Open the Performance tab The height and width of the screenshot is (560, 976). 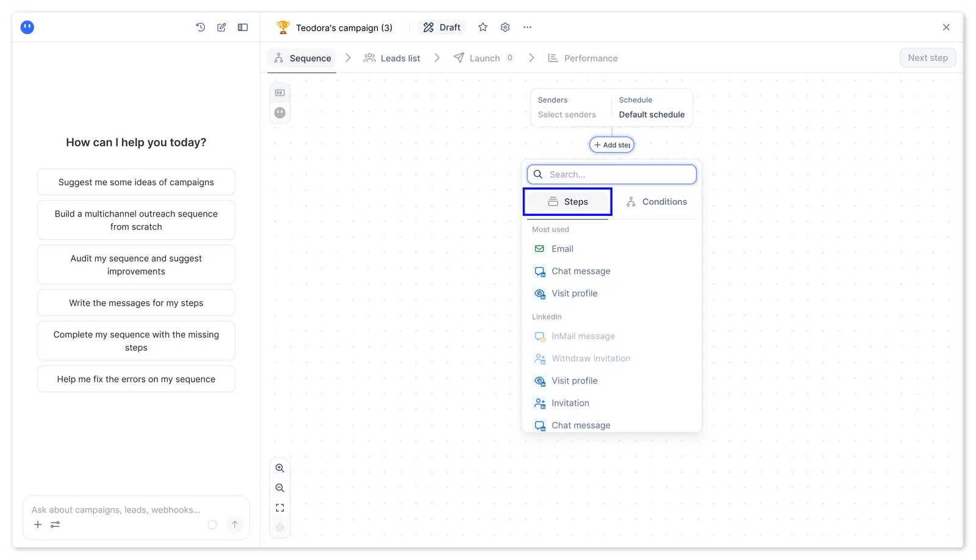click(x=583, y=59)
